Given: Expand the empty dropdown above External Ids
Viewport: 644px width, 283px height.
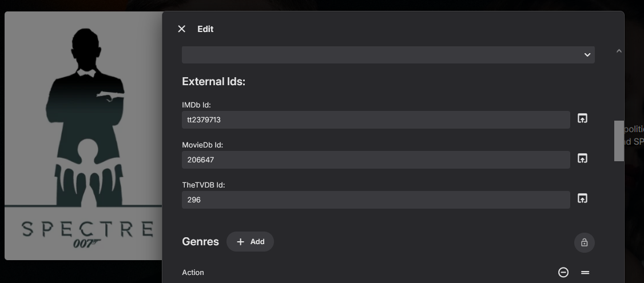Looking at the screenshot, I should [x=388, y=55].
